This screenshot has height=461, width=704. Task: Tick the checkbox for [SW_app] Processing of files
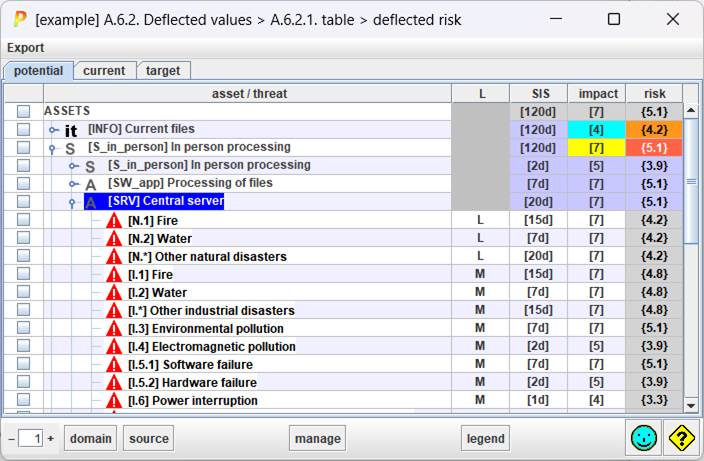click(23, 183)
